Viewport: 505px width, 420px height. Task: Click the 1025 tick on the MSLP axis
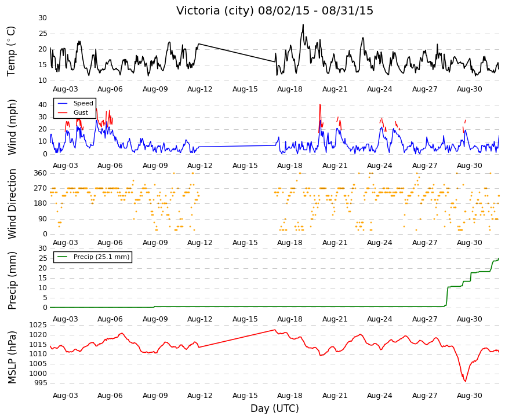tap(38, 325)
